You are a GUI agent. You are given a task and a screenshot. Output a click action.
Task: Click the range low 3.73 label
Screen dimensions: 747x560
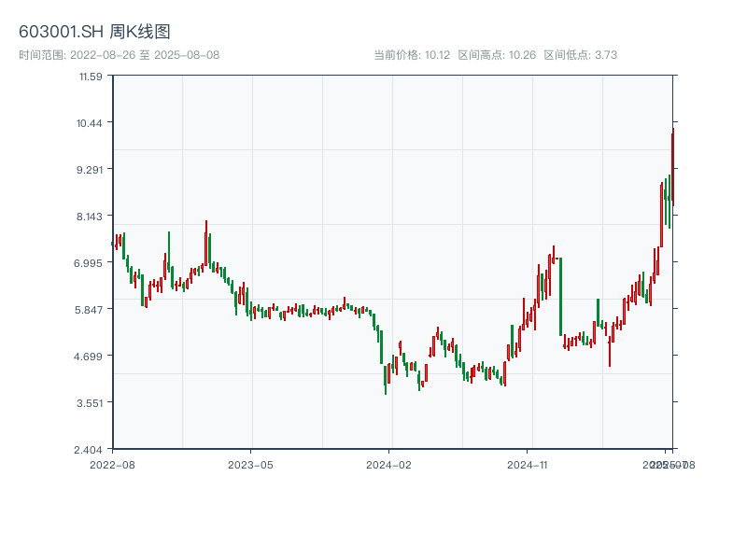point(581,55)
